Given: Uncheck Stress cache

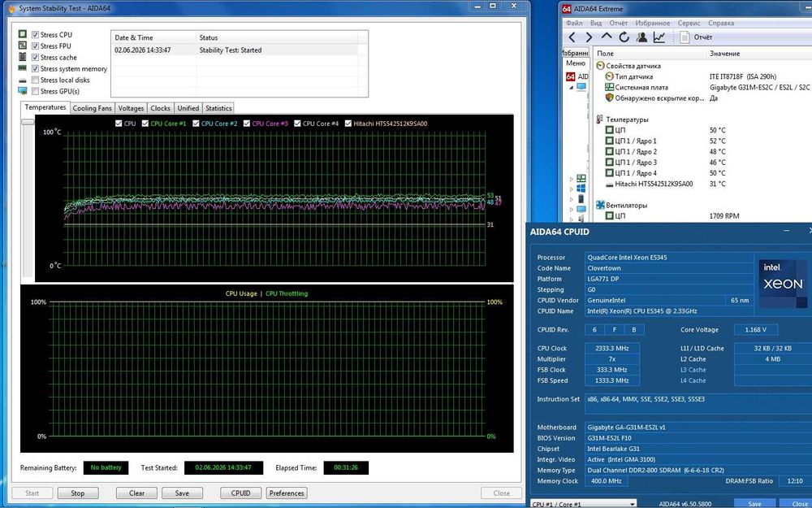Looking at the screenshot, I should point(35,58).
